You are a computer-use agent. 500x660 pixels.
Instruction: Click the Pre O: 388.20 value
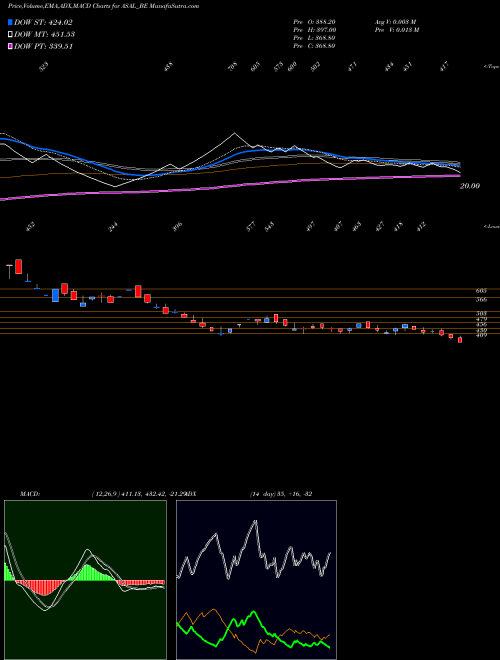click(314, 22)
